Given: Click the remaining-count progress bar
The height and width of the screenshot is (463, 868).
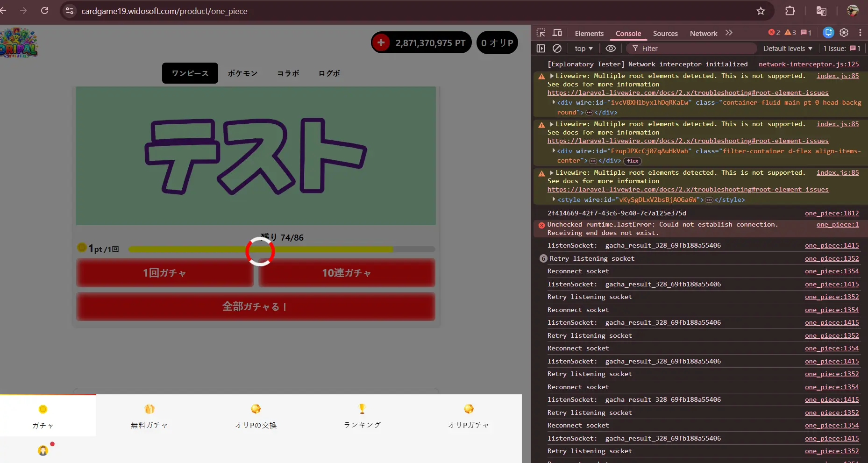Looking at the screenshot, I should (x=282, y=249).
